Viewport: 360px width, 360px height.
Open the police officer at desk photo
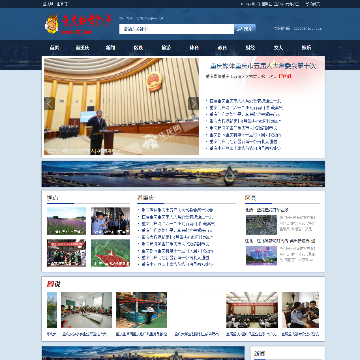click(300, 310)
